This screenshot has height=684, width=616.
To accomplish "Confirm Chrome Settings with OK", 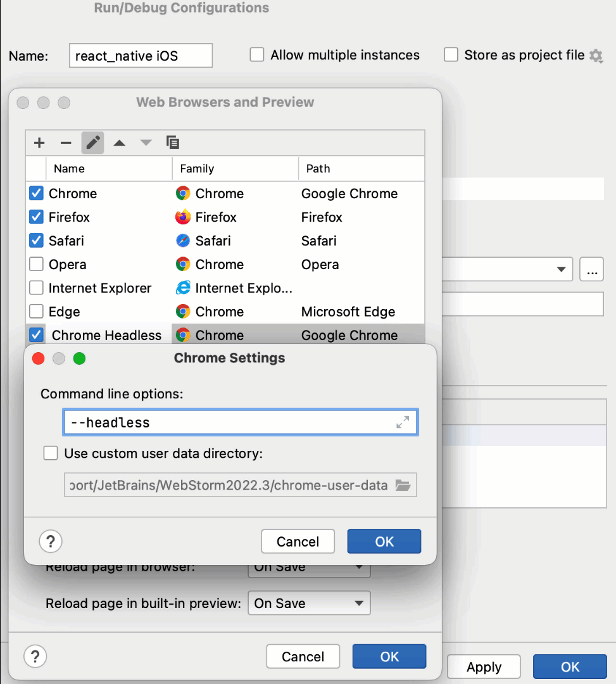I will coord(384,541).
